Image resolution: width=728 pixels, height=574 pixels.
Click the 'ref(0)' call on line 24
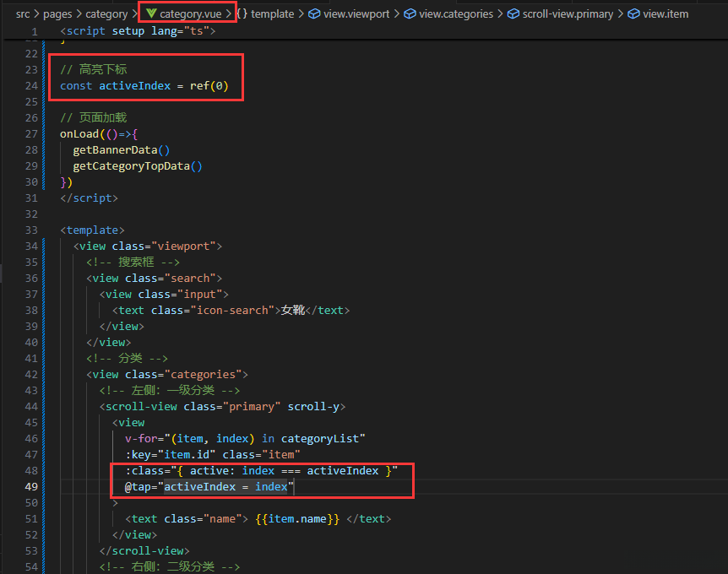coord(209,86)
